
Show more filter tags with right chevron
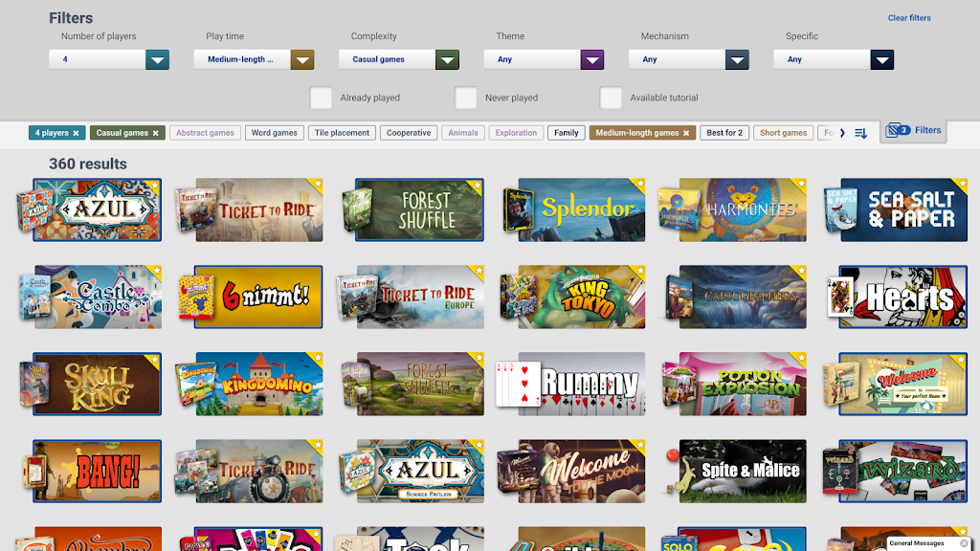pos(842,133)
